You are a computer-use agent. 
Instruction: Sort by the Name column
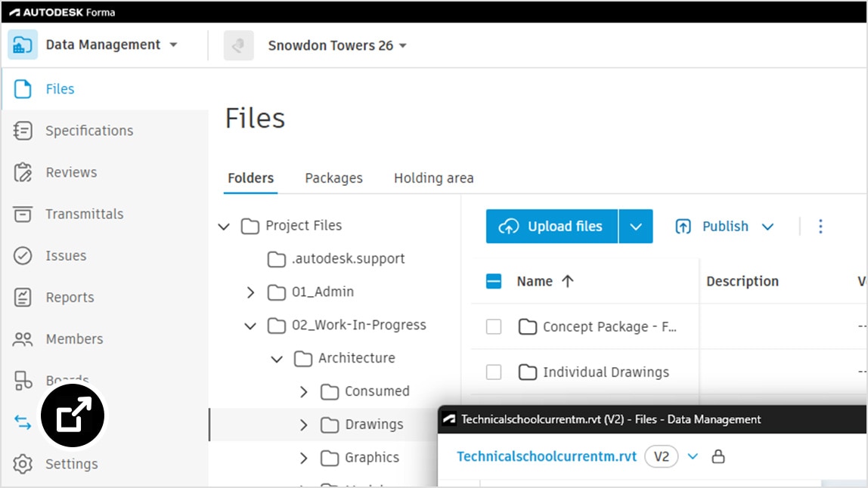(x=535, y=282)
